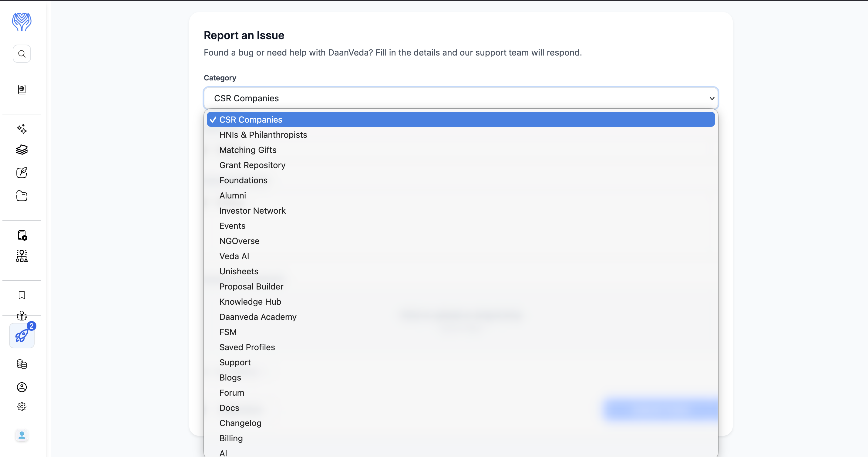The width and height of the screenshot is (868, 457).
Task: Open the lightbulb shapes icon in sidebar
Action: 22,256
